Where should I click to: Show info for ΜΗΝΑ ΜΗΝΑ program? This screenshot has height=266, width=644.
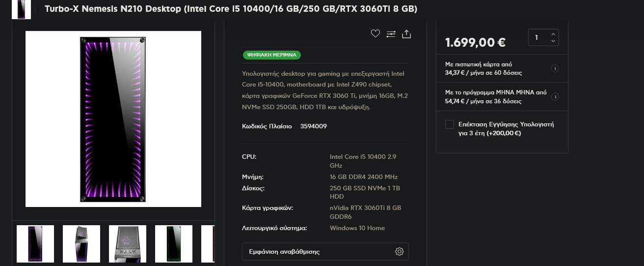tap(555, 97)
